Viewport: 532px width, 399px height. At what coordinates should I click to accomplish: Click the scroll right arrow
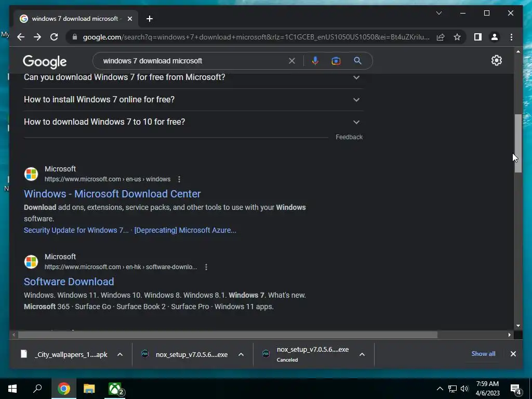pos(509,335)
